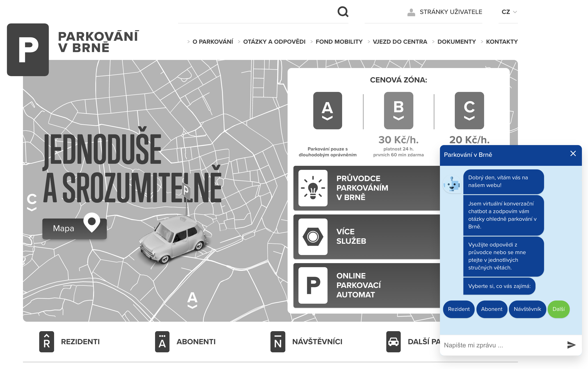Open the Fond mobility menu item

click(x=339, y=42)
